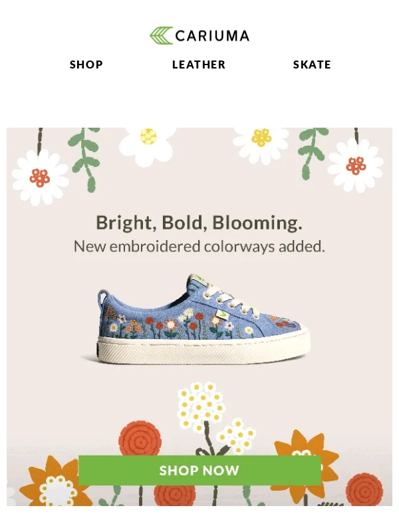Click the round red flower above SHOP NOW
This screenshot has height=532, width=399.
pos(140,441)
